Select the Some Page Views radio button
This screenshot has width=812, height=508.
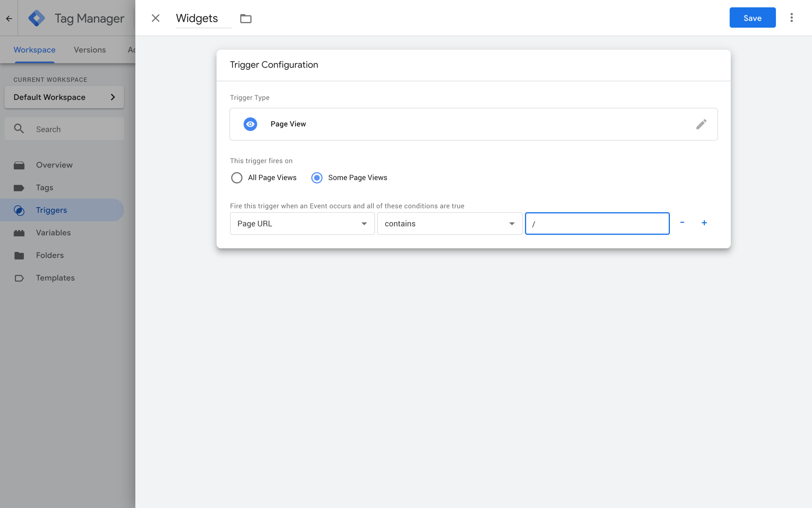(x=317, y=177)
